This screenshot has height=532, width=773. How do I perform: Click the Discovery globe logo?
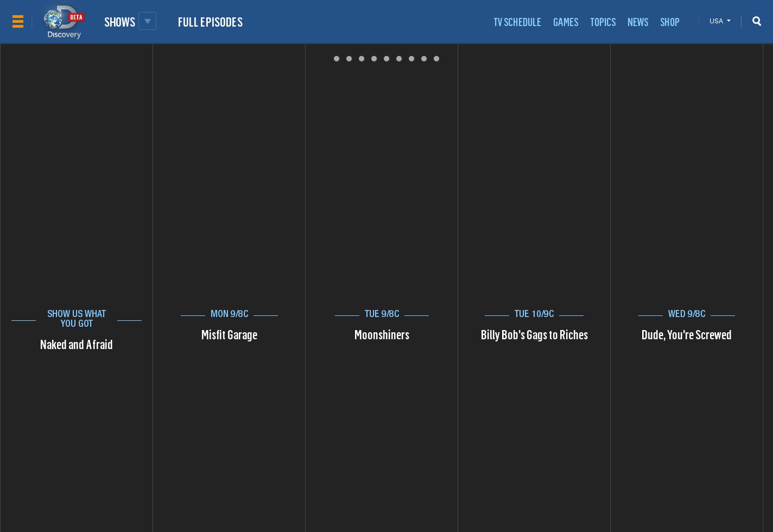62,22
